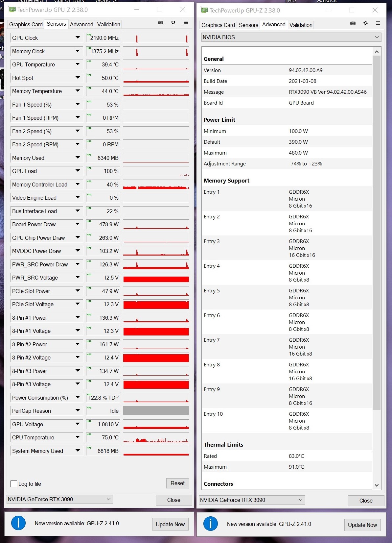The height and width of the screenshot is (543, 392).
Task: Click GPU-Z app icon in left title bar
Action: point(12,10)
